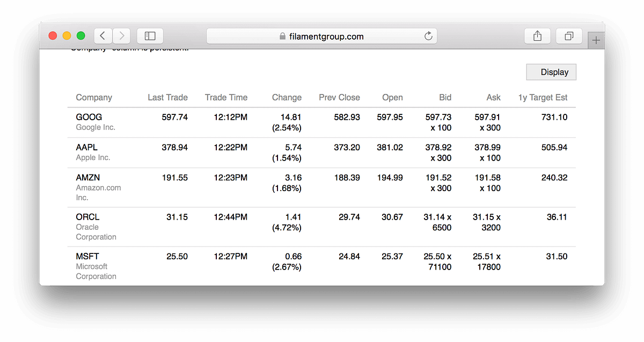
Task: Click GOOG last trade value 597.74
Action: 175,117
